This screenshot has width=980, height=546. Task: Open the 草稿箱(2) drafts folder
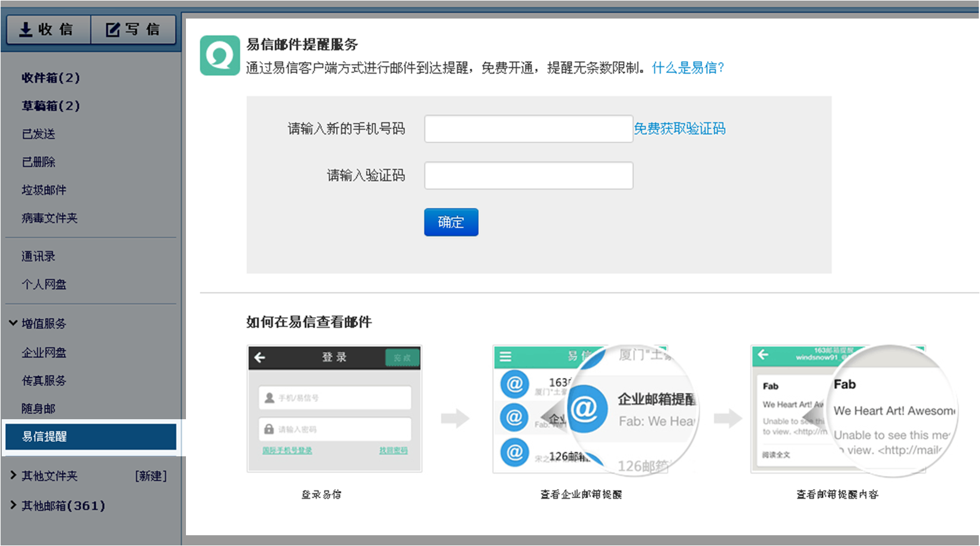[x=51, y=106]
